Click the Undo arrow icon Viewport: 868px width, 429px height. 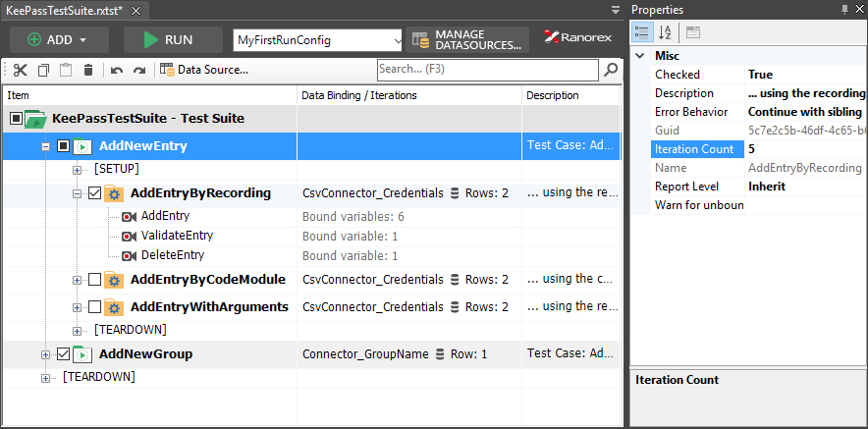tap(117, 71)
